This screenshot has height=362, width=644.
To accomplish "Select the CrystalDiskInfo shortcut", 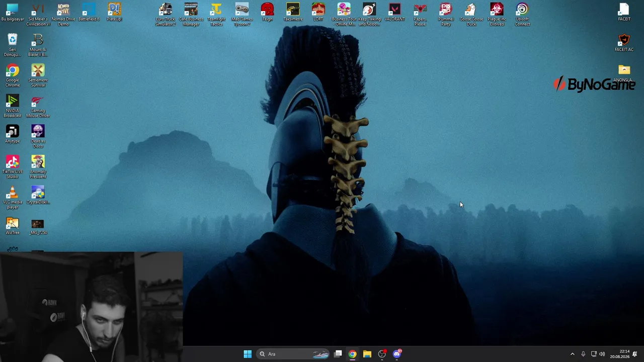I will [x=38, y=196].
